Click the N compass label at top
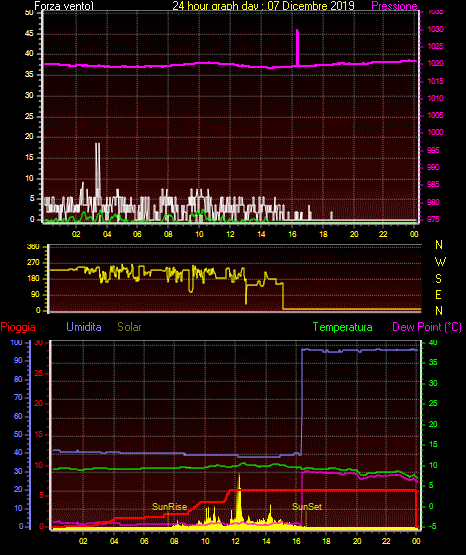This screenshot has width=466, height=555. tap(439, 245)
